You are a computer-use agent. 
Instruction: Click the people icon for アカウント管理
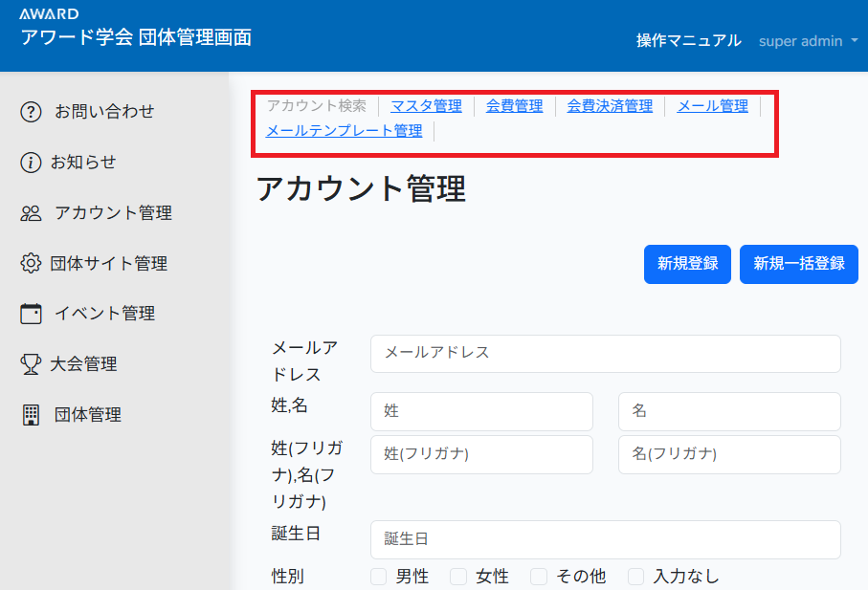(x=32, y=213)
